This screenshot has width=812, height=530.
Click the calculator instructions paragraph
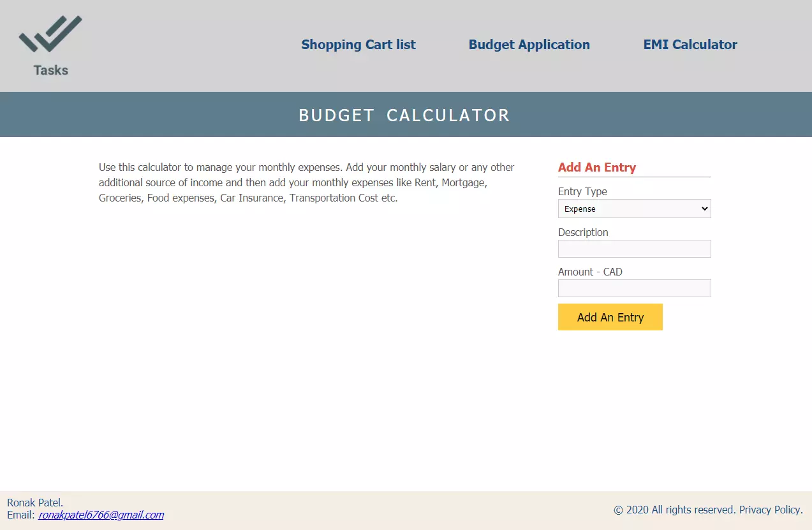point(307,182)
